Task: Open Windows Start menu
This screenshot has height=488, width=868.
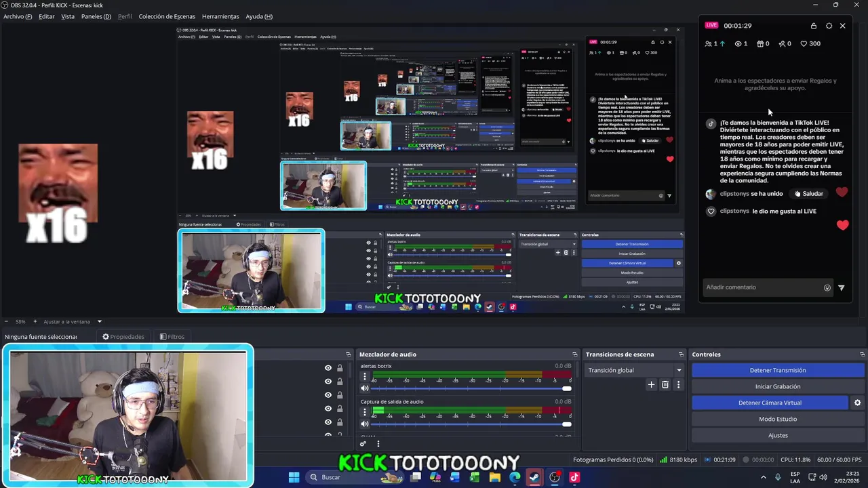Action: (294, 477)
